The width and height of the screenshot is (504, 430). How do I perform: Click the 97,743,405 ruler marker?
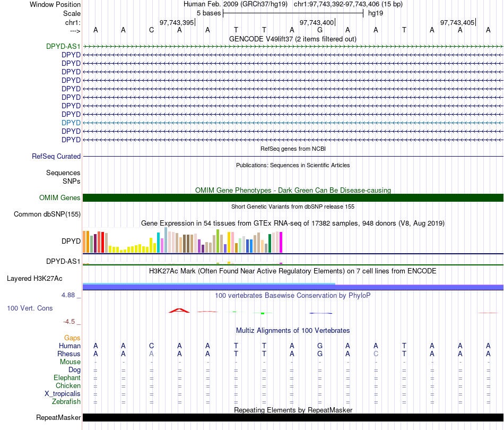click(x=457, y=22)
